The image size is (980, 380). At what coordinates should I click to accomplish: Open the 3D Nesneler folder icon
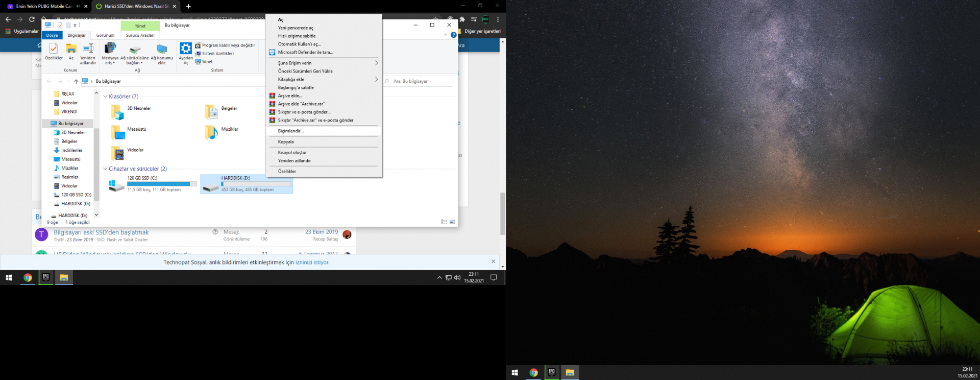tap(117, 112)
